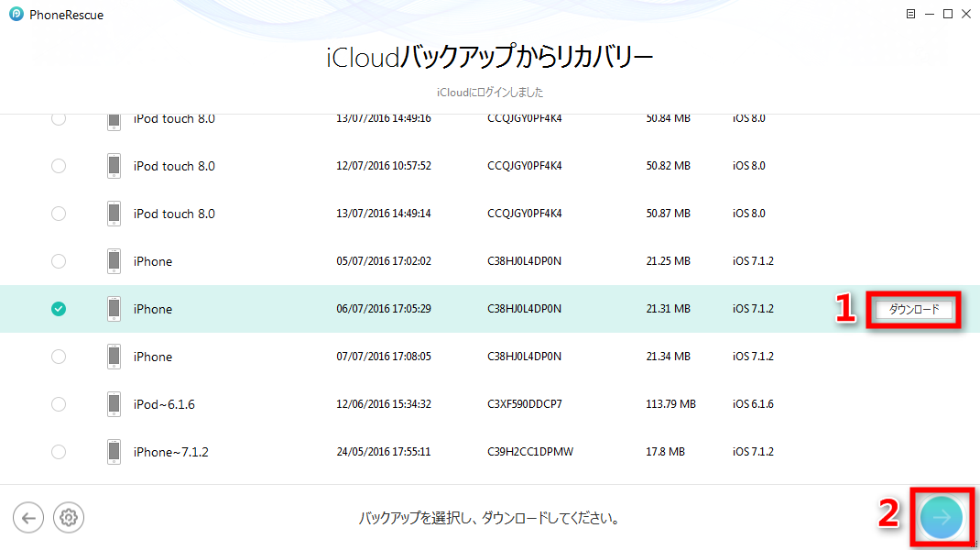This screenshot has height=550, width=980.
Task: Close the PhoneRescue window
Action: (x=967, y=14)
